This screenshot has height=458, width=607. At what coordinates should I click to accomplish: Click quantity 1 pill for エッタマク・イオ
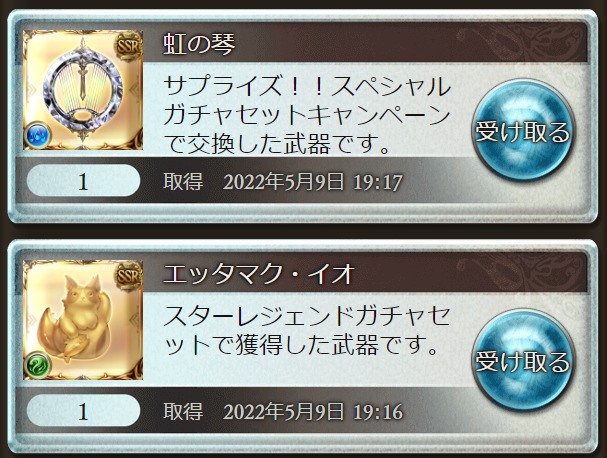tap(84, 411)
